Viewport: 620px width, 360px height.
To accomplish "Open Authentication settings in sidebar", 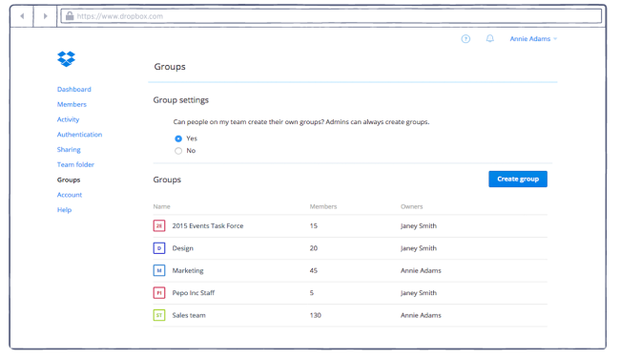I will coord(79,135).
